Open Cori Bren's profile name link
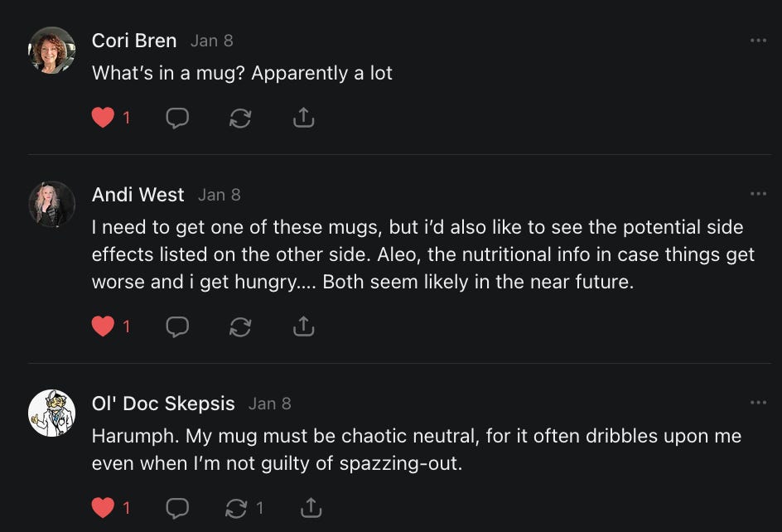This screenshot has height=532, width=782. tap(134, 41)
